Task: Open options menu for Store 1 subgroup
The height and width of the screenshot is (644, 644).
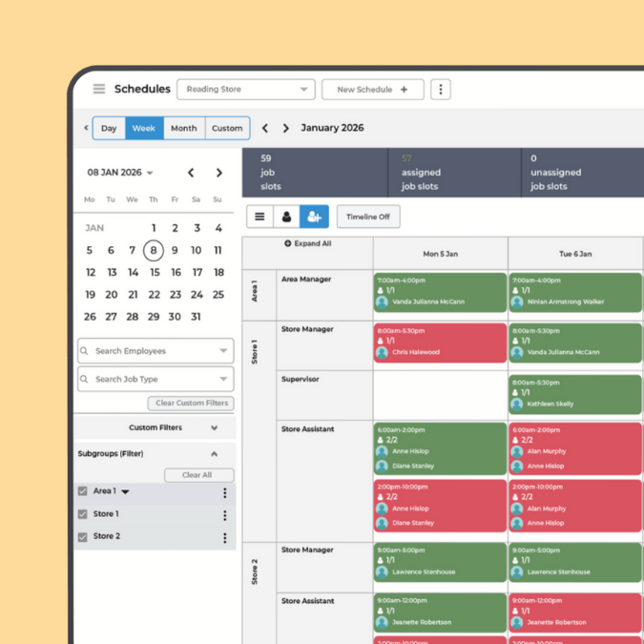Action: point(225,515)
